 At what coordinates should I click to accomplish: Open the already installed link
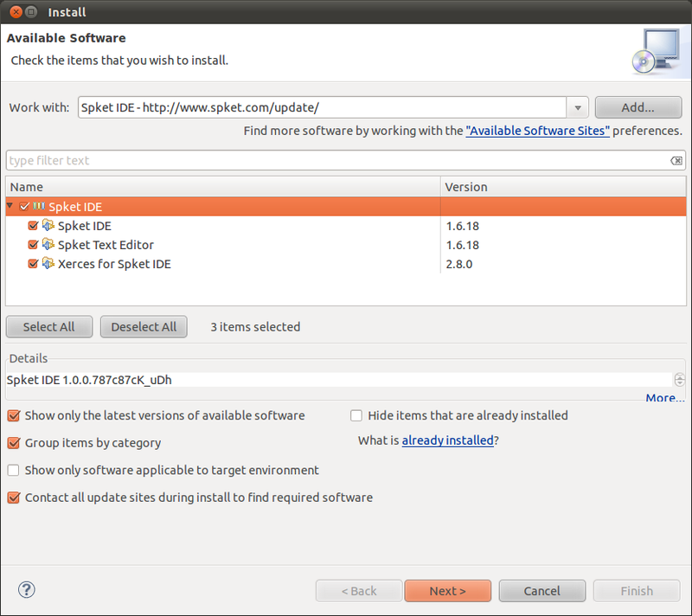tap(447, 440)
